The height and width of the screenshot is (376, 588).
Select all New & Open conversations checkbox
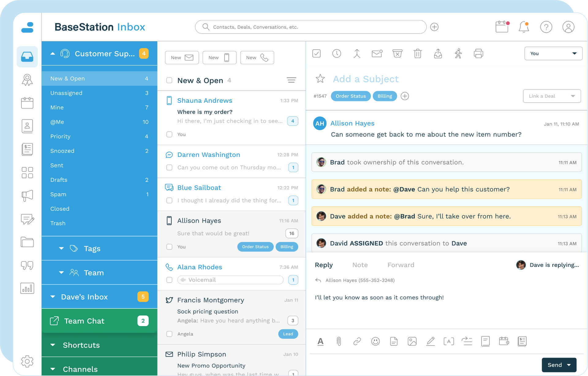click(x=169, y=80)
